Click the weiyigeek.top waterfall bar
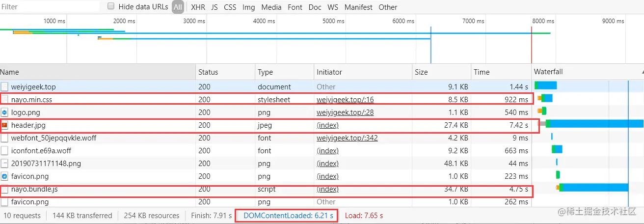644x224 pixels. click(x=545, y=85)
